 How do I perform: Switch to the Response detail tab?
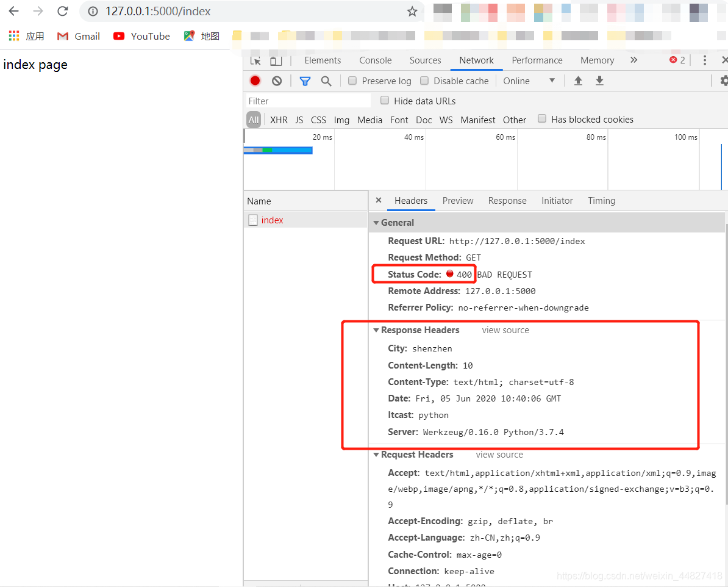pos(507,200)
